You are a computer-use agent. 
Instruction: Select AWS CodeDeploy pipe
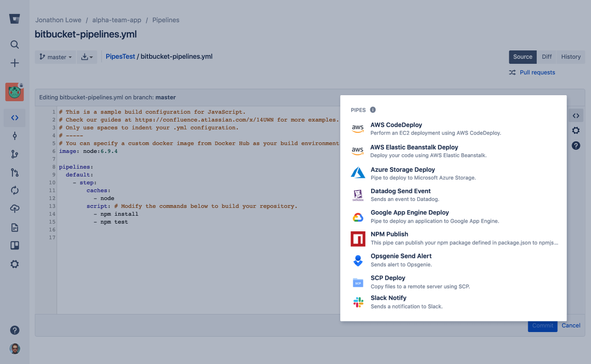pyautogui.click(x=453, y=128)
